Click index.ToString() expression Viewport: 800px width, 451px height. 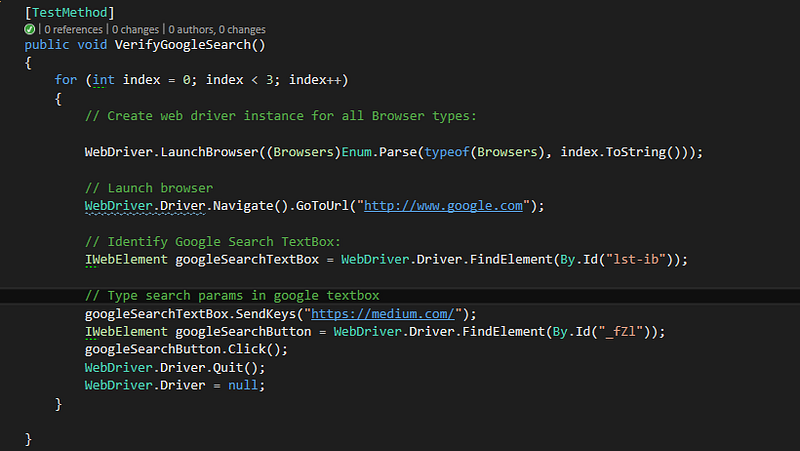pyautogui.click(x=621, y=152)
